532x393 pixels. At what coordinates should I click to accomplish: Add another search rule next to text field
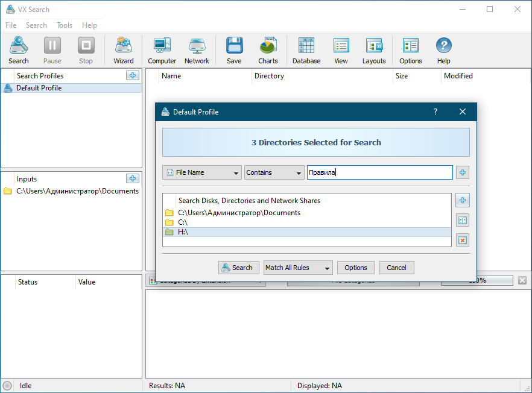click(x=463, y=172)
